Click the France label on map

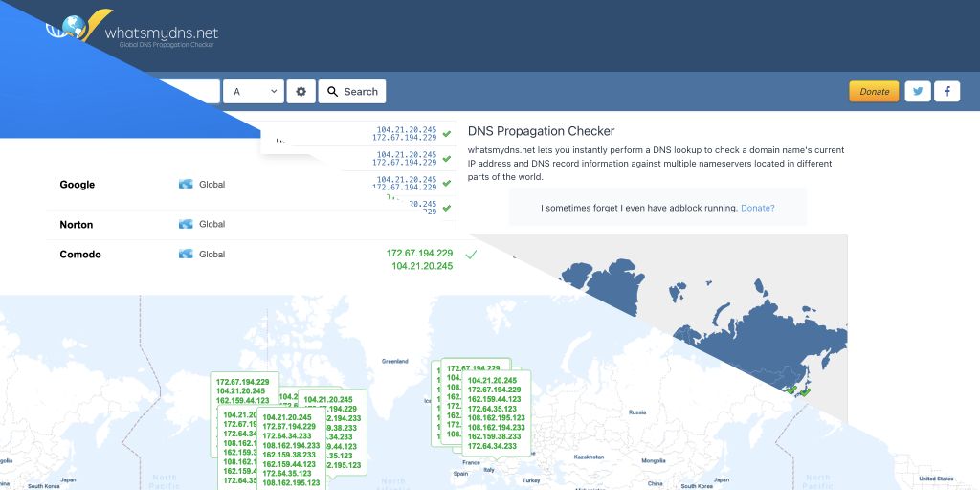471,463
